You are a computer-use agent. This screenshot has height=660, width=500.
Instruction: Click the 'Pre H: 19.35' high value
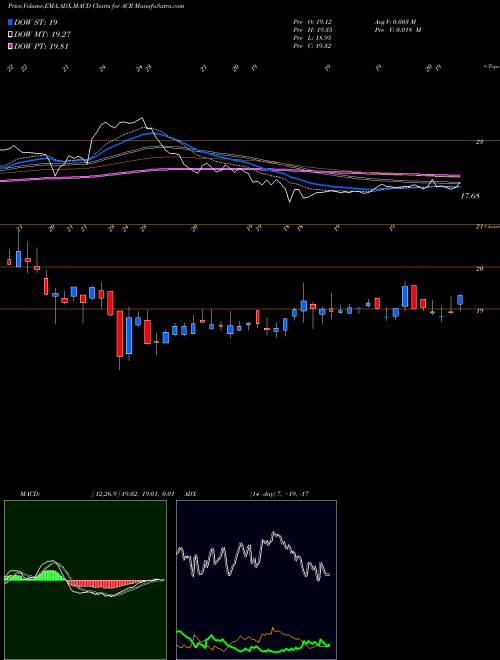point(312,30)
